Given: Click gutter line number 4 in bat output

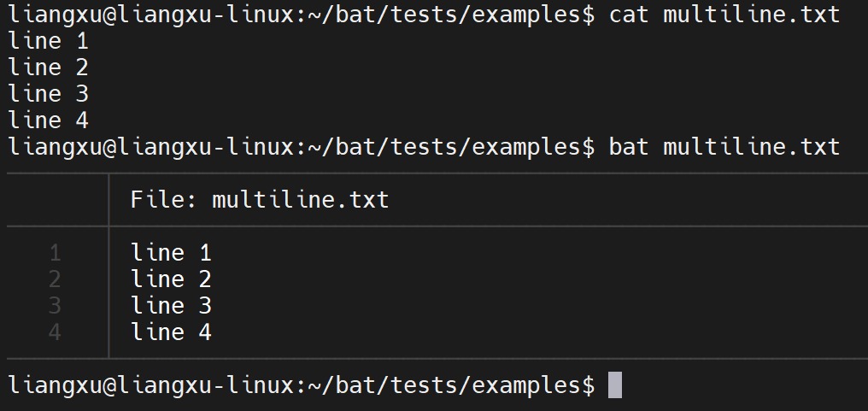Looking at the screenshot, I should pos(56,332).
